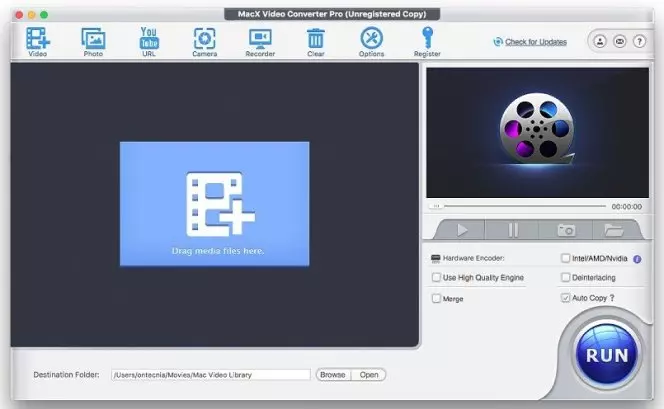
Task: Open the Photo slideshow tool
Action: (93, 41)
